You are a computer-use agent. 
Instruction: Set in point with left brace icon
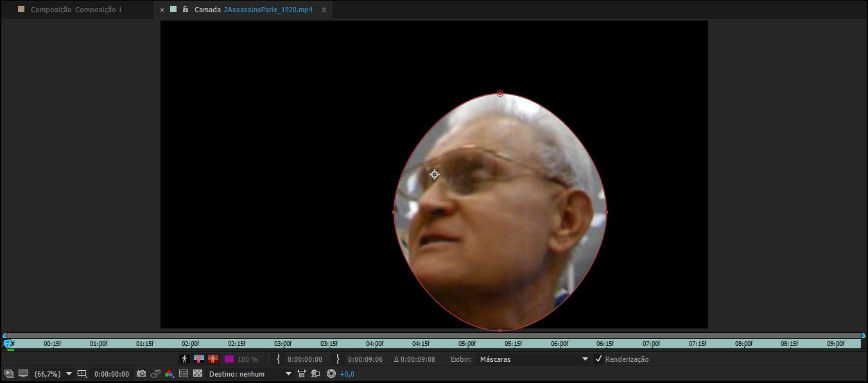(278, 359)
